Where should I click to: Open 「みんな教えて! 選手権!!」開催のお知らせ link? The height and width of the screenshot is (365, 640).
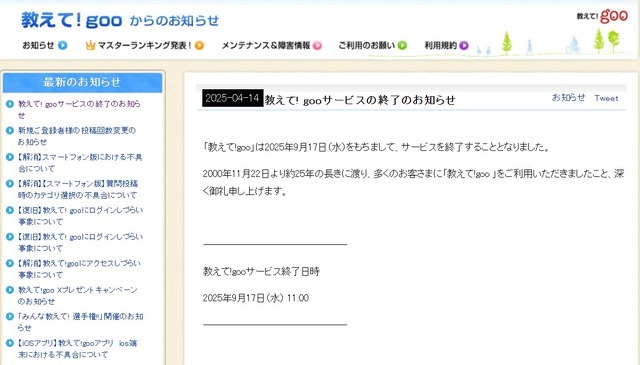tap(80, 322)
